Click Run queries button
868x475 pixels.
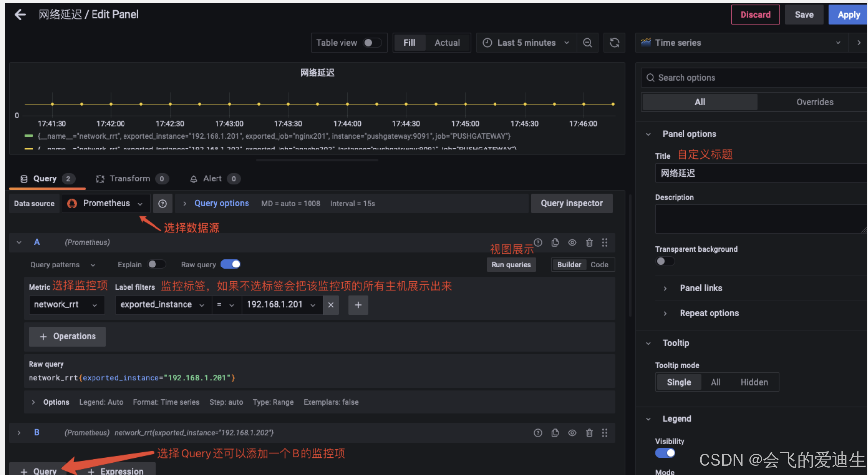click(511, 265)
